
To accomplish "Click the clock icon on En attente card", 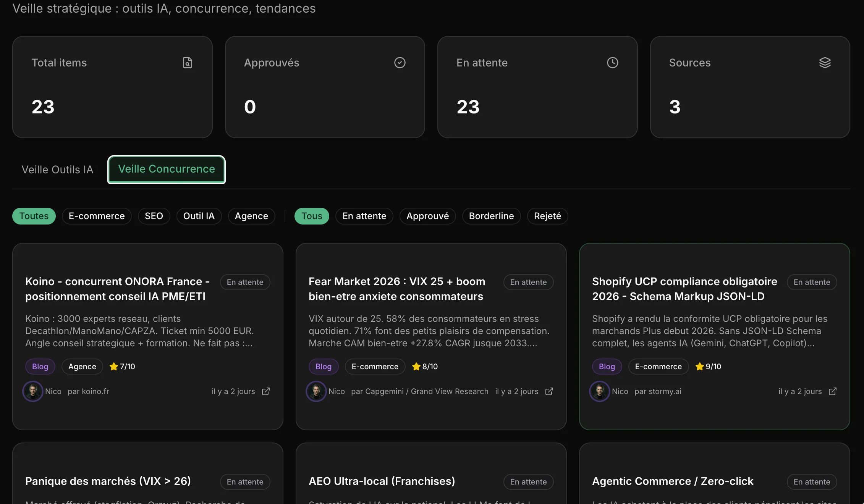I will point(612,62).
